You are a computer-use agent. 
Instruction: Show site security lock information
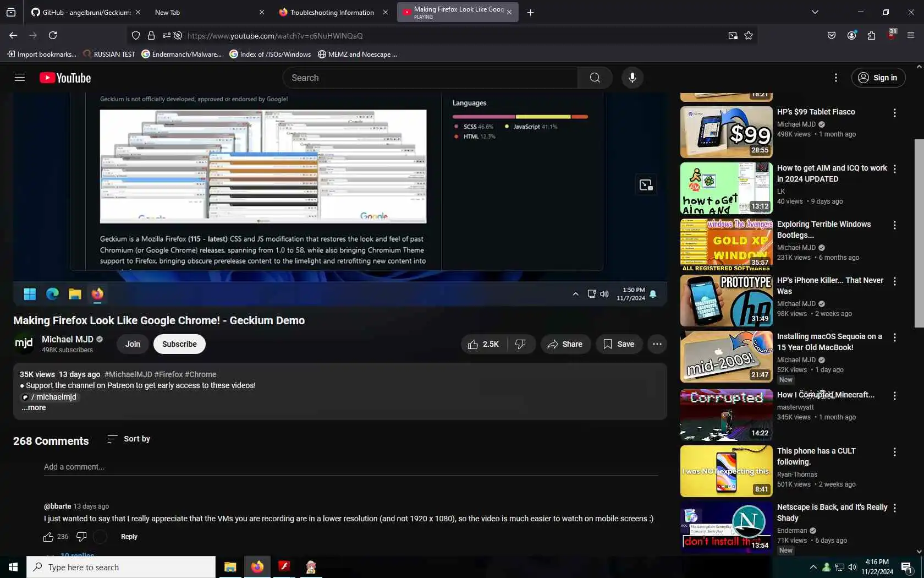coord(151,36)
